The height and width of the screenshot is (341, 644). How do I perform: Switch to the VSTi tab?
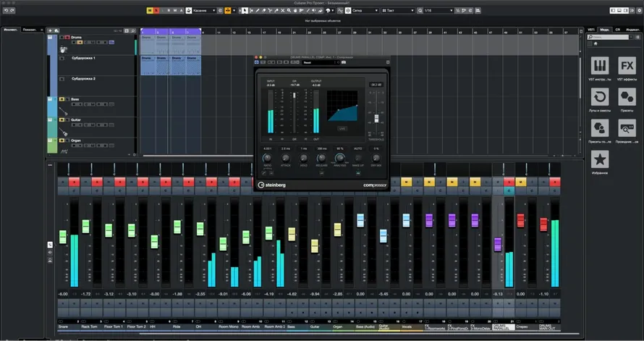591,30
